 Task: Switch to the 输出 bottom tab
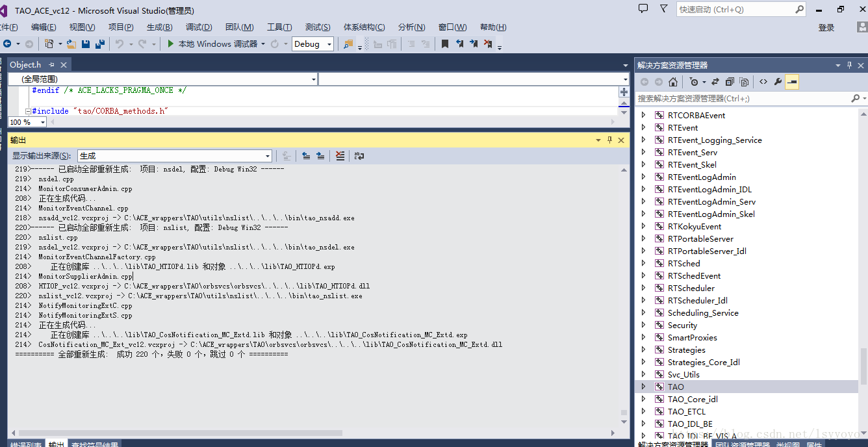[57, 444]
